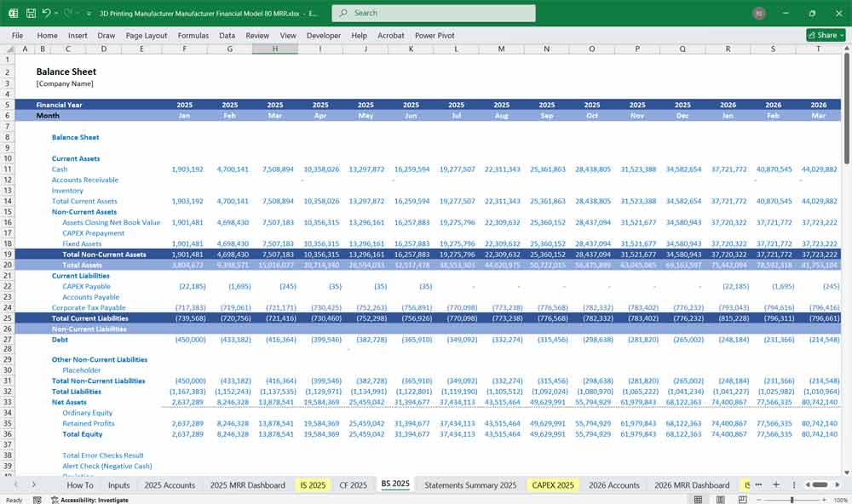Open the Draw ribbon tab
The image size is (852, 504).
106,35
